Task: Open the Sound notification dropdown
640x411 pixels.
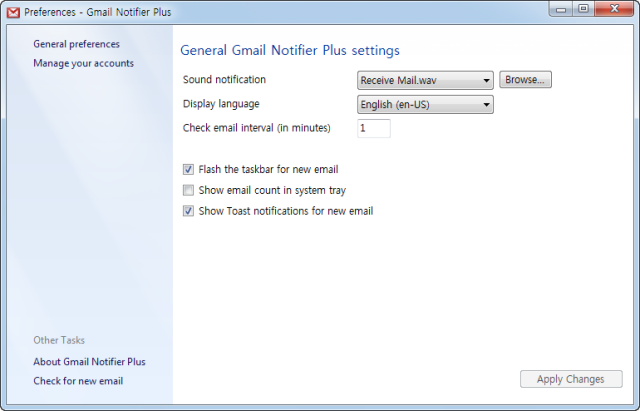Action: 425,80
